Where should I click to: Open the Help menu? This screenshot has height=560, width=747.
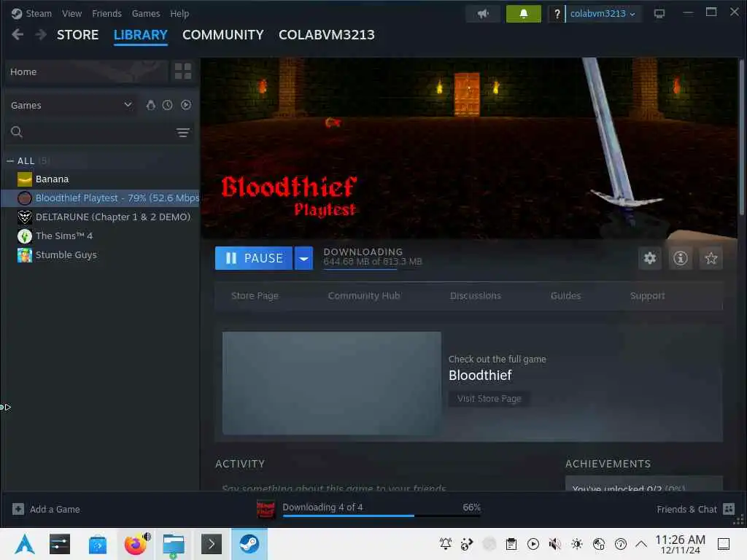click(179, 13)
